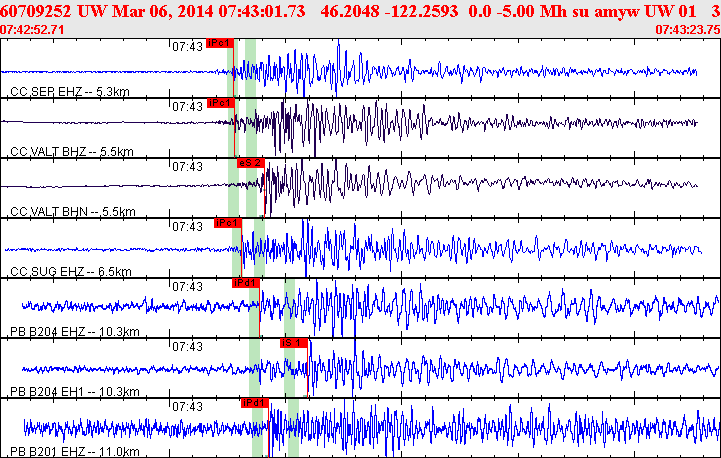Click the 07:43 time tick on B204 EHZ trace
The width and height of the screenshot is (721, 458).
[187, 286]
